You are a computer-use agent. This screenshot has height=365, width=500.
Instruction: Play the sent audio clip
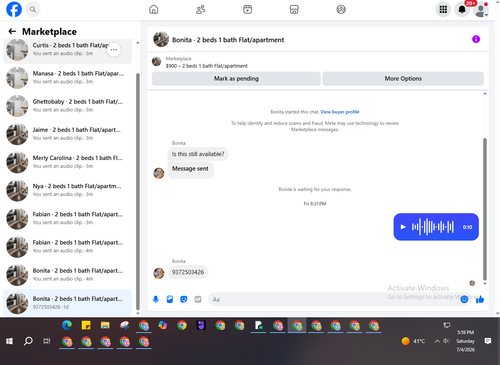coord(403,227)
